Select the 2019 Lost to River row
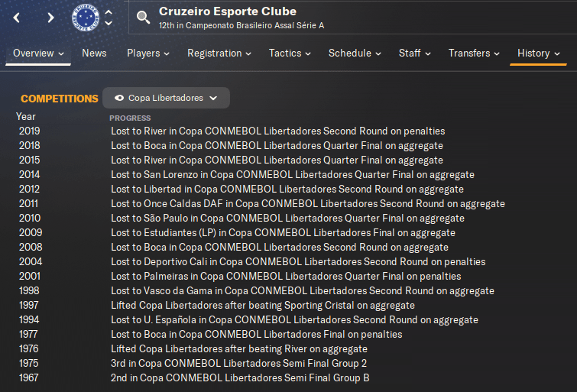Screen dimensions: 577x392 (x=277, y=131)
